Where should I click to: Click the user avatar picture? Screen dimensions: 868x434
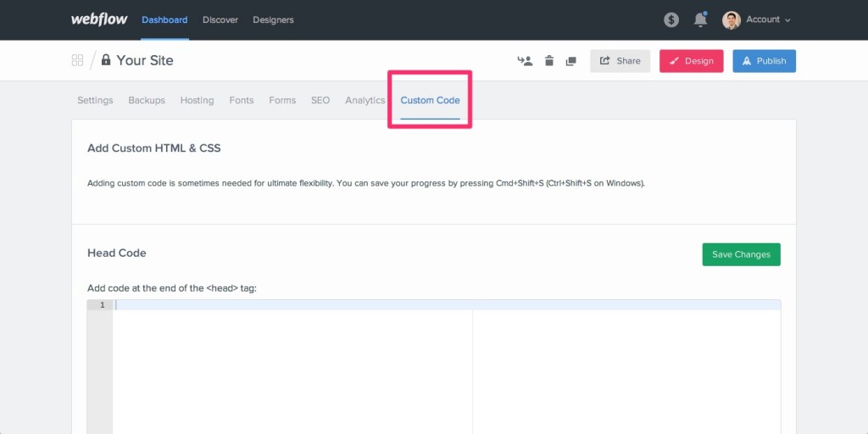pyautogui.click(x=732, y=20)
